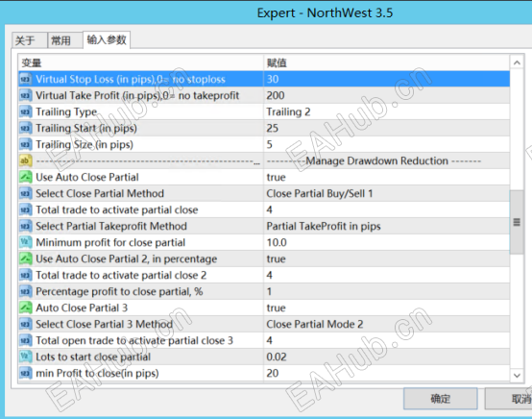Open the Close Partial Mode 2 value dropdown
This screenshot has width=532, height=419.
pyautogui.click(x=387, y=324)
